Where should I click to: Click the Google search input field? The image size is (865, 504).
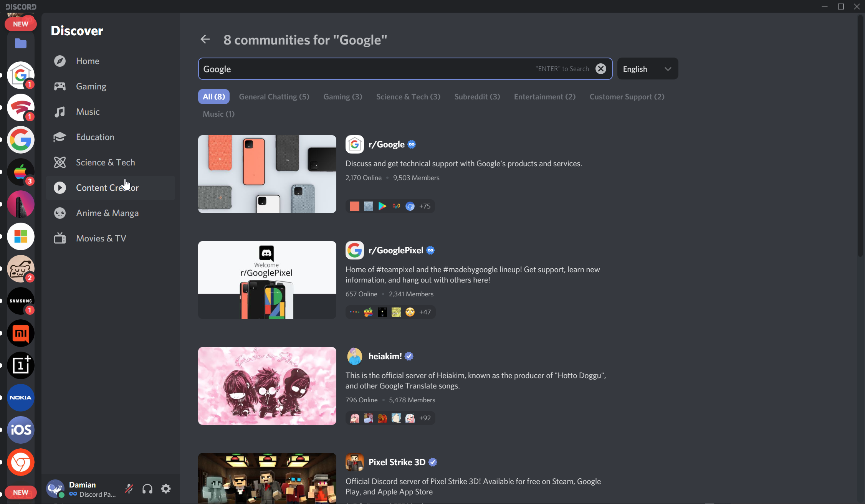(x=365, y=69)
